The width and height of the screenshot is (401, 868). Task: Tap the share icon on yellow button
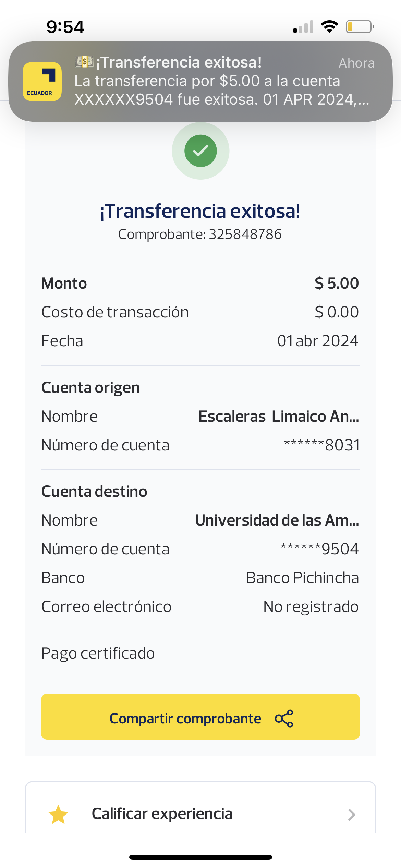(x=284, y=718)
